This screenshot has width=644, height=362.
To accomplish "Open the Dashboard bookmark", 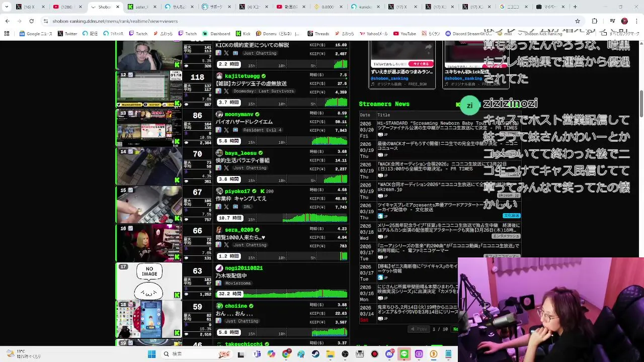I will click(216, 34).
